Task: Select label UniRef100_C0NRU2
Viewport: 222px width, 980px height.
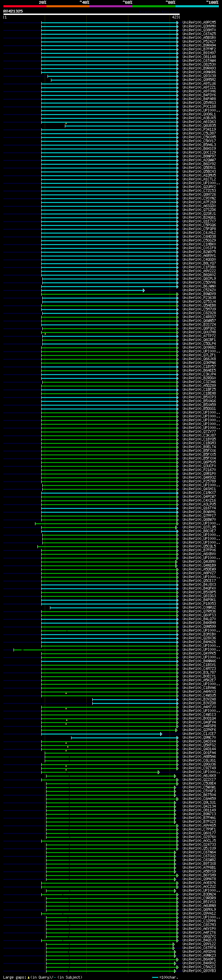Action: point(199,608)
